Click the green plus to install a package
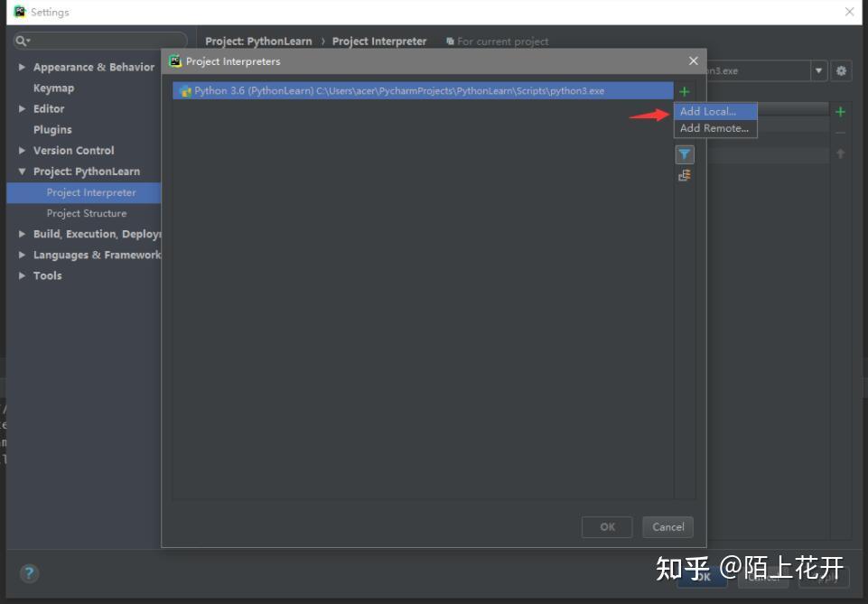This screenshot has width=868, height=604. coord(840,111)
